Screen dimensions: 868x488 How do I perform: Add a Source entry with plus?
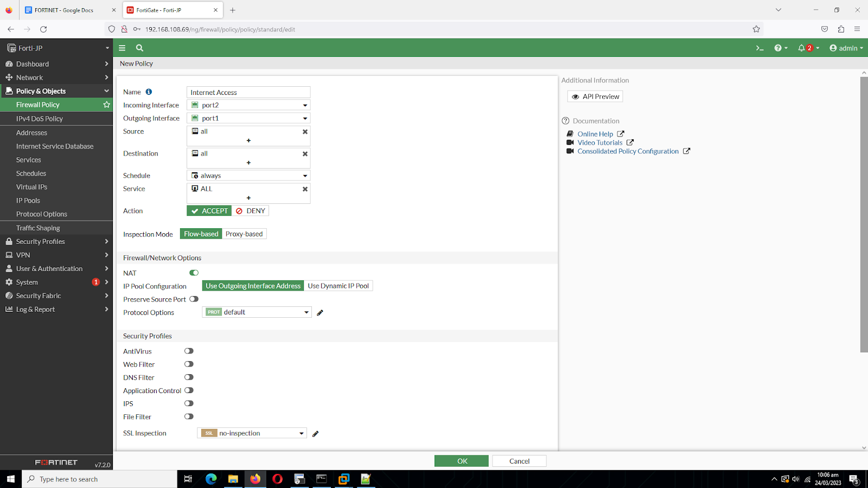click(x=248, y=140)
